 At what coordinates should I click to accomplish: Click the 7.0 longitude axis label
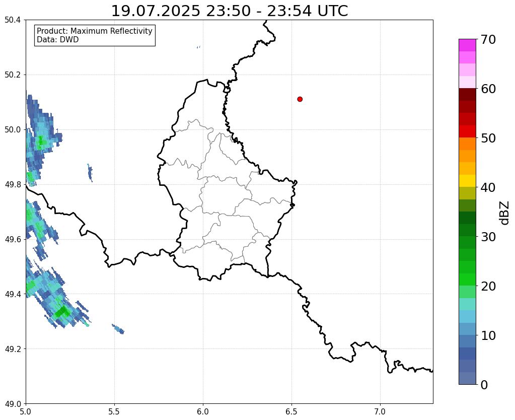(x=380, y=412)
